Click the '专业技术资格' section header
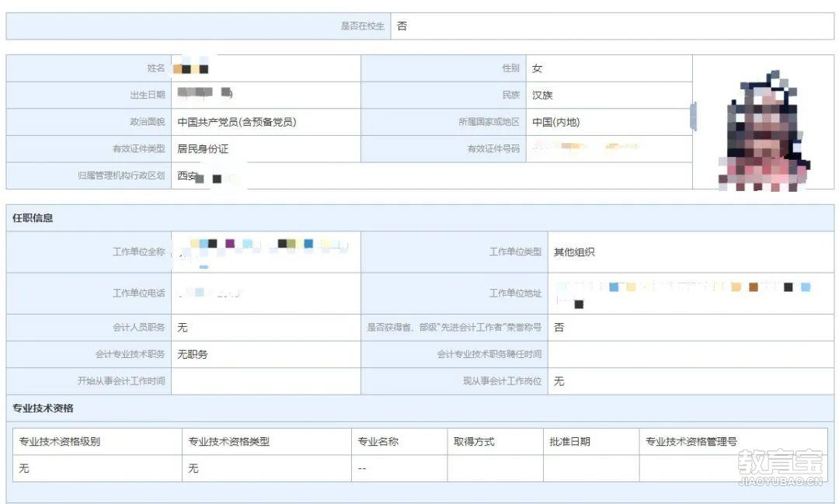This screenshot has width=839, height=504. click(43, 408)
